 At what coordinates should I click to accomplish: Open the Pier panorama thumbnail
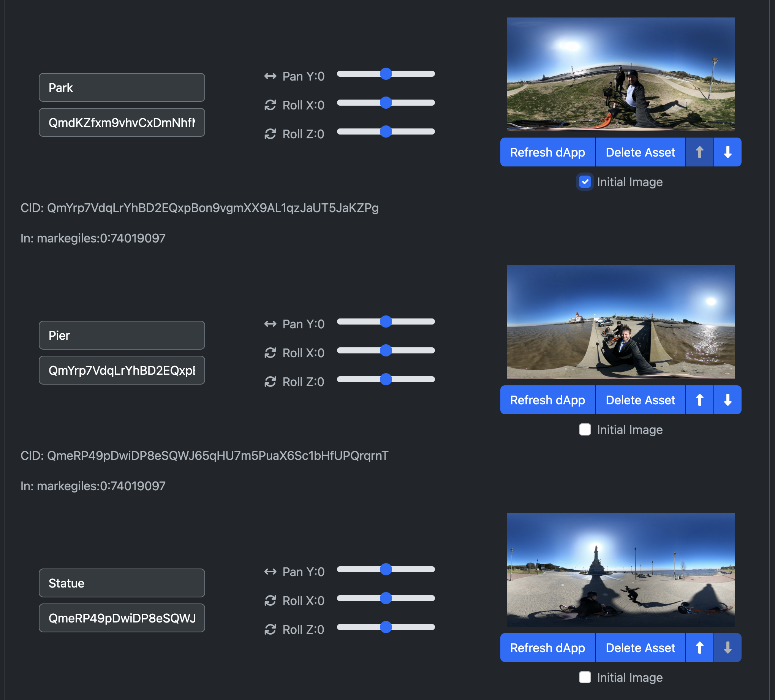click(620, 322)
